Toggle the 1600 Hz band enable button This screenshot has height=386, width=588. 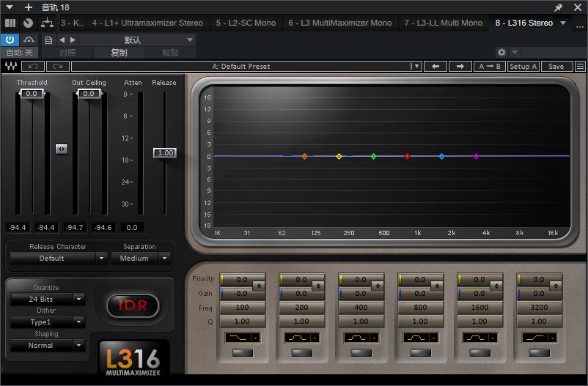pos(480,352)
